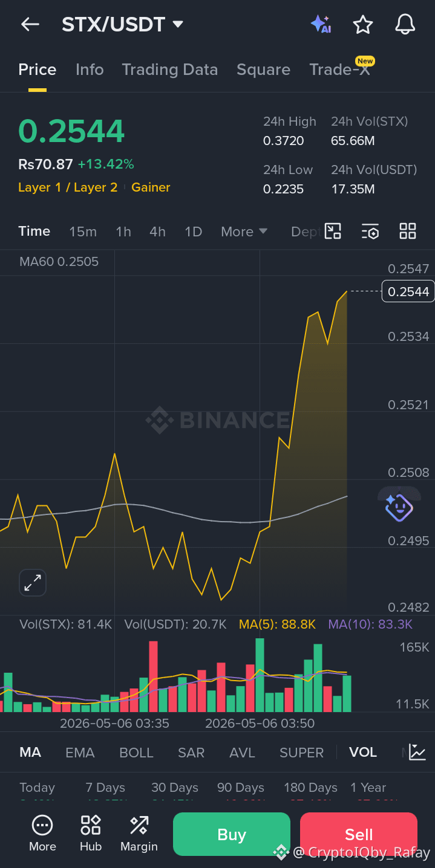The image size is (435, 868).
Task: Tap the red Sell button
Action: coord(359,834)
